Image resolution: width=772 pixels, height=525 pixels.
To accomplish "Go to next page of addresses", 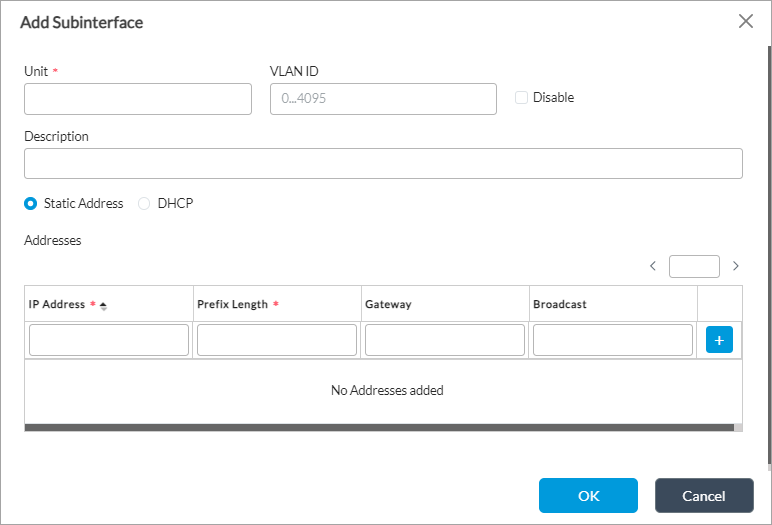I will point(736,266).
